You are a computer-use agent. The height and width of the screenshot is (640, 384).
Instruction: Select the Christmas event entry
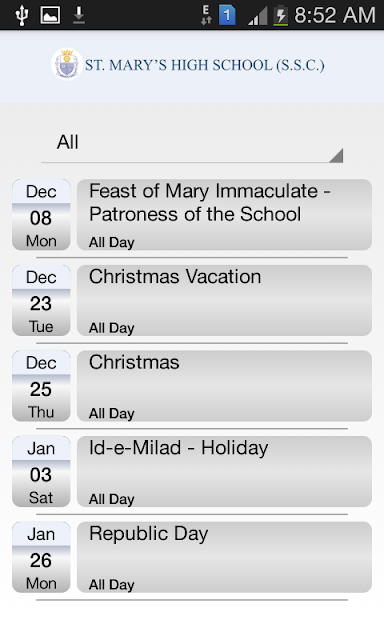coord(224,386)
